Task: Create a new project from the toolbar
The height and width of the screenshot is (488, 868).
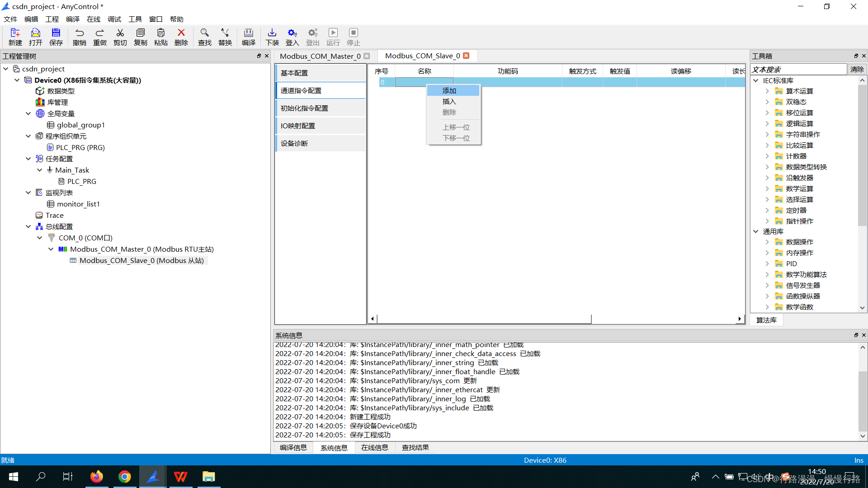Action: (x=15, y=36)
